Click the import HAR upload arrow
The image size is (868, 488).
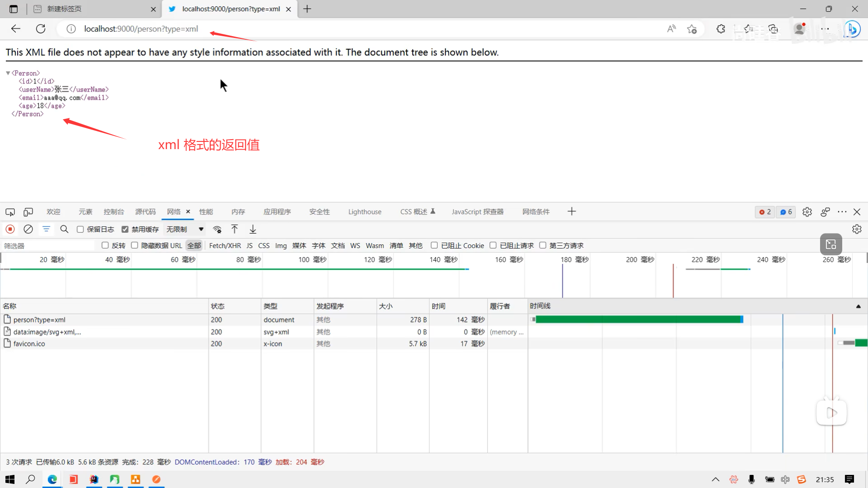pos(235,229)
